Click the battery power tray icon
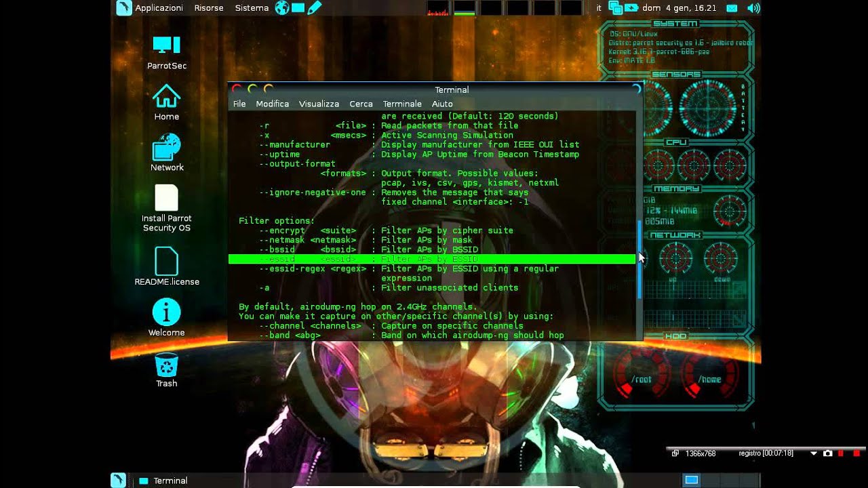Viewport: 868px width, 488px height. click(x=631, y=8)
